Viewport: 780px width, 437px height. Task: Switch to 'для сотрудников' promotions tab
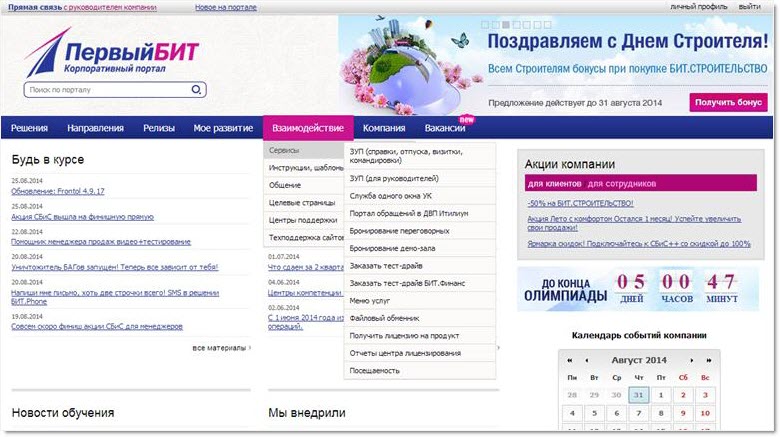point(621,184)
